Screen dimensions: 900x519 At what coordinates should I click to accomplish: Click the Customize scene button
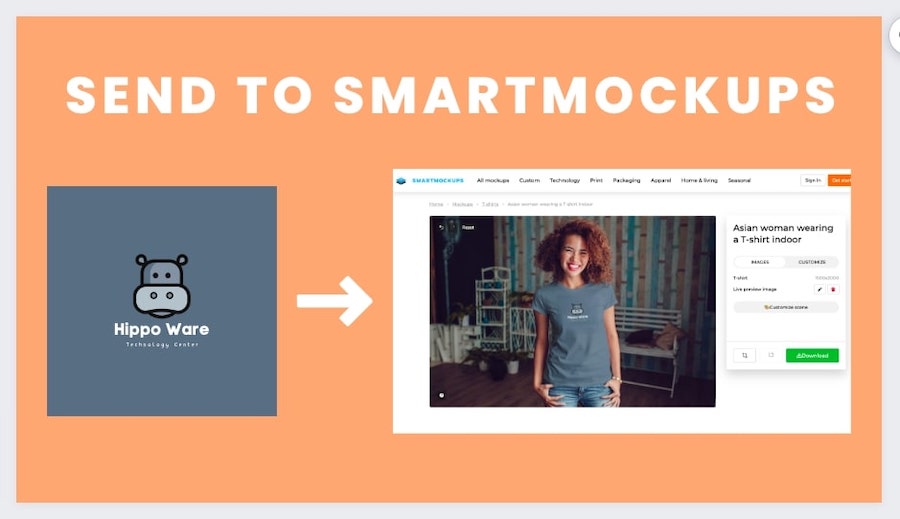[x=786, y=307]
